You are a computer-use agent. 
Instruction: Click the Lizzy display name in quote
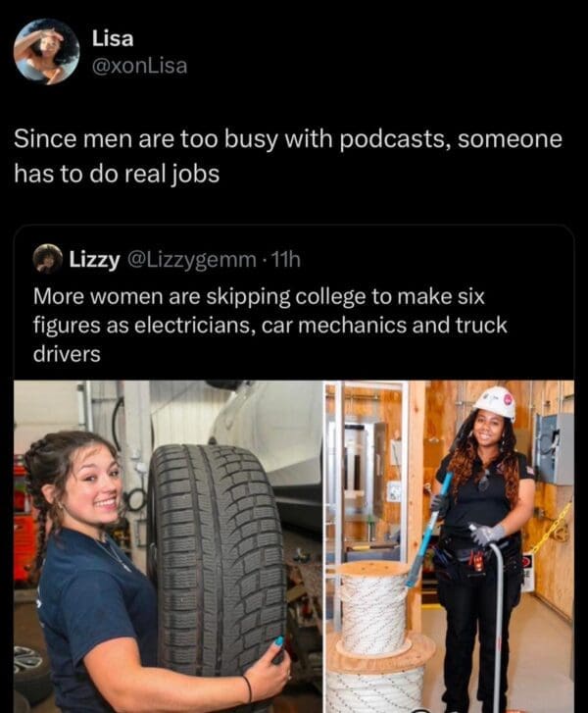point(94,260)
